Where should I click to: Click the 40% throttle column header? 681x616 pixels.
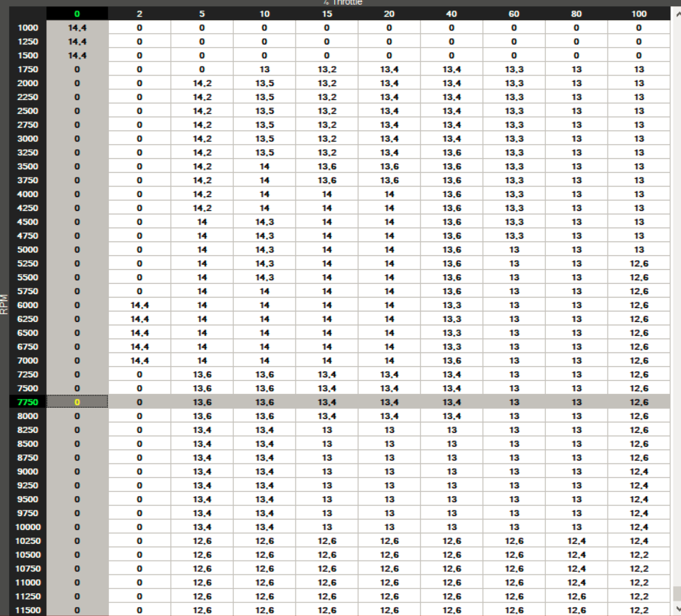tap(451, 13)
